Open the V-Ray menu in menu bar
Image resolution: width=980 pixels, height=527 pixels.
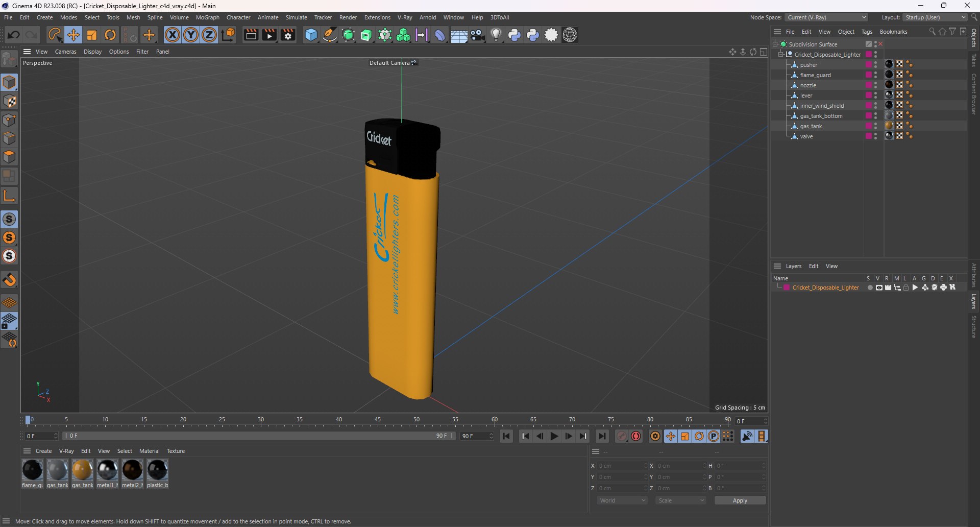pos(405,17)
